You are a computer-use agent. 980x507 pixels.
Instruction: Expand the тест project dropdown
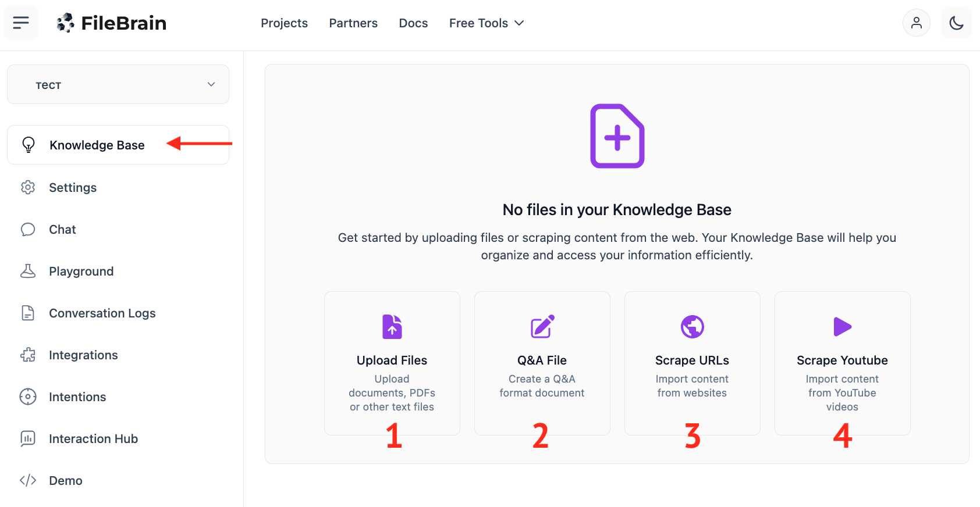click(118, 85)
